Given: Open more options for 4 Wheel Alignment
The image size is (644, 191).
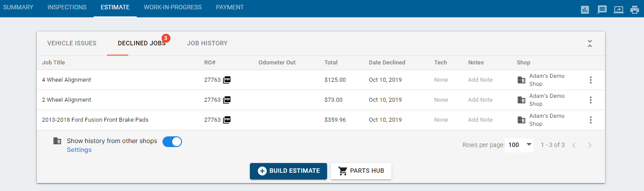Looking at the screenshot, I should coord(590,80).
